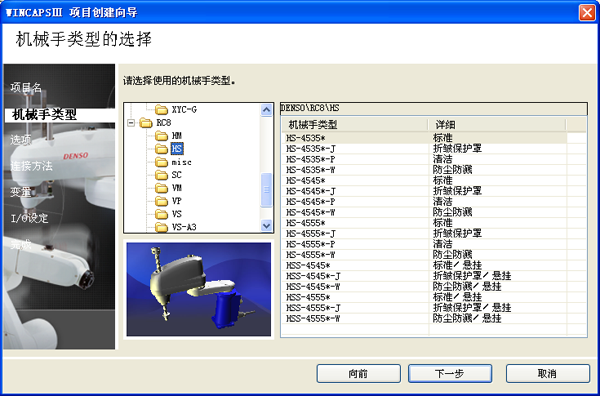
Task: Go to the 机械手类型 step
Action: coord(44,114)
